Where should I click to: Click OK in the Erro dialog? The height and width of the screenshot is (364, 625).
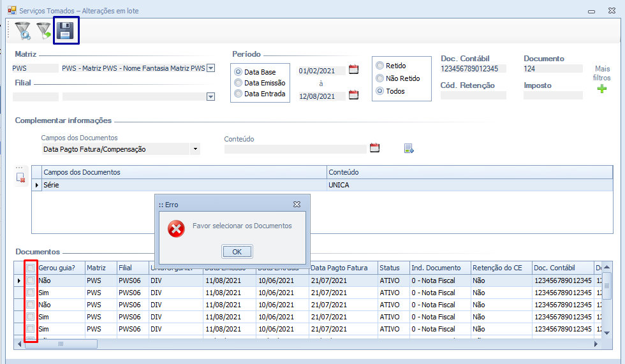pyautogui.click(x=237, y=251)
